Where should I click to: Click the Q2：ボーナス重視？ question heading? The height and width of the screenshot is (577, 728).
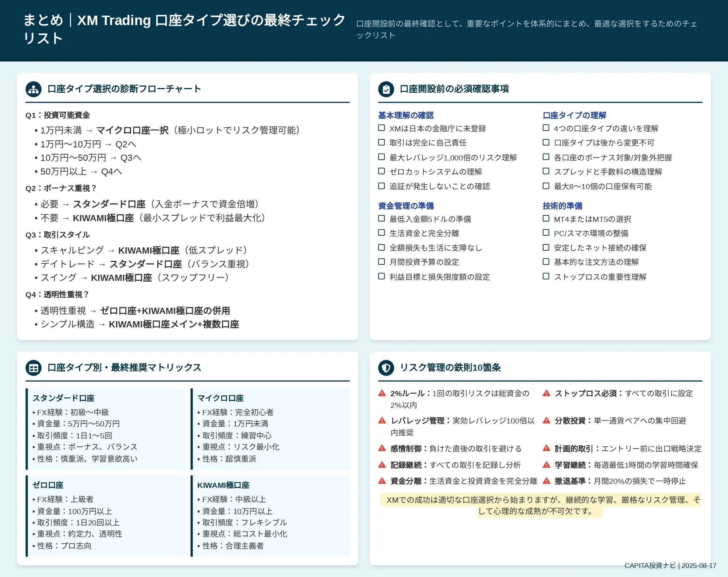click(61, 188)
